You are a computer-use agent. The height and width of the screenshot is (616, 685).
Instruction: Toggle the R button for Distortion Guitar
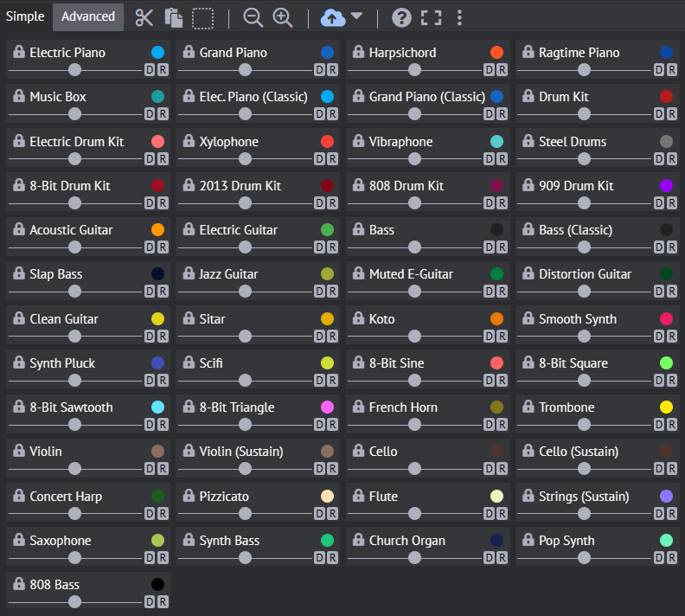pyautogui.click(x=672, y=292)
